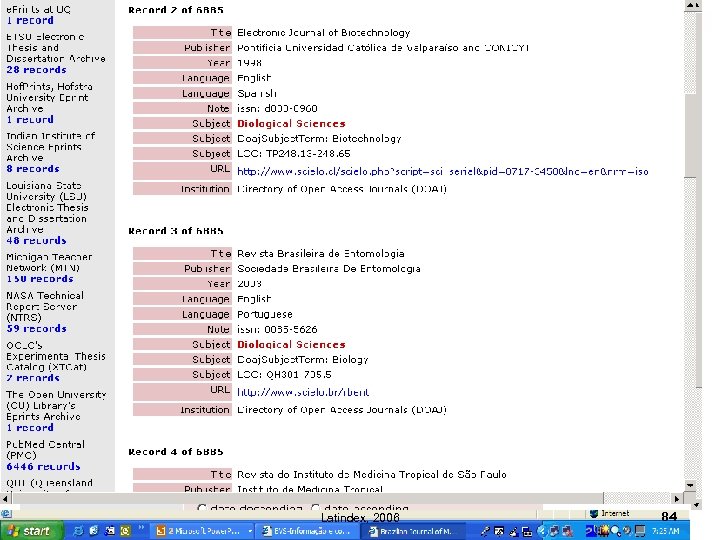Open PowerPoint taskbar group dropdown arrow
Screen dimensions: 720x540
250,531
